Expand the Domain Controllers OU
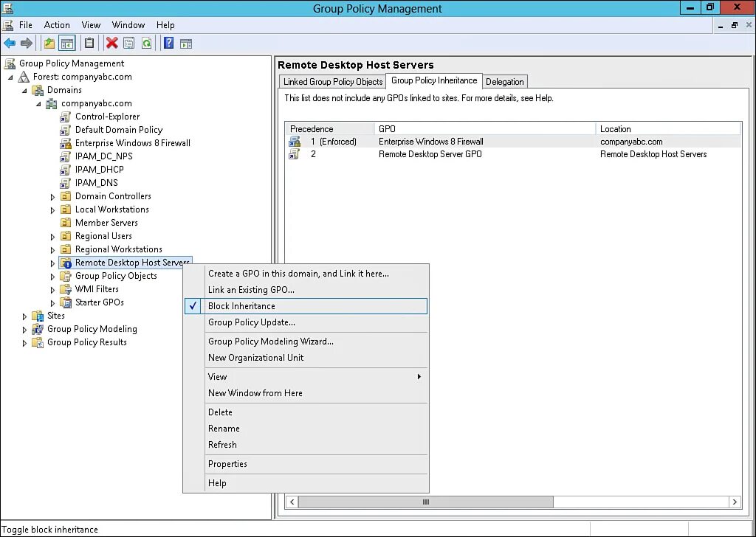Viewport: 756px width, 537px height. coord(52,197)
